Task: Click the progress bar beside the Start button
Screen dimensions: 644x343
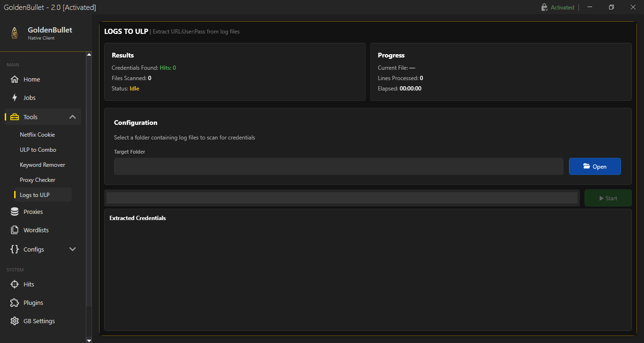Action: point(342,198)
